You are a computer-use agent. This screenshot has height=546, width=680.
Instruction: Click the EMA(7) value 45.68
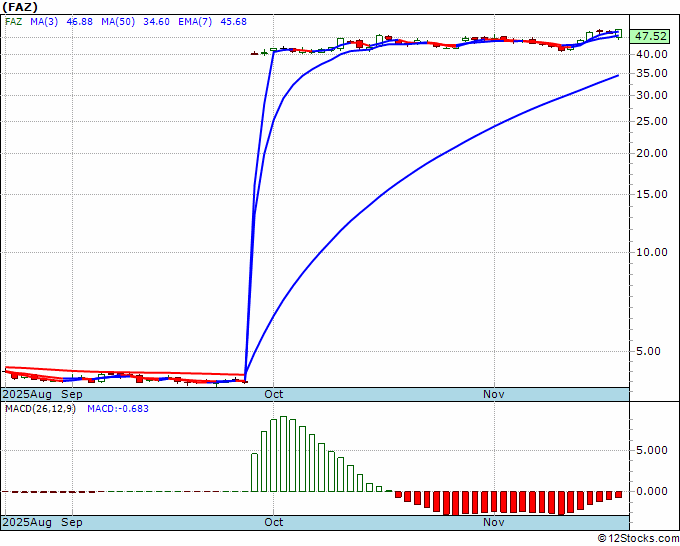click(233, 21)
